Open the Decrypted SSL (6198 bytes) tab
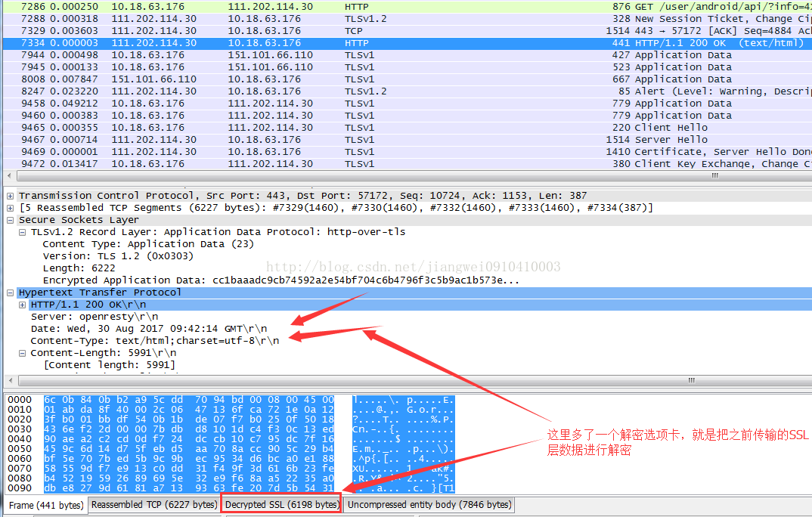Viewport: 812px width, 517px height. point(282,505)
